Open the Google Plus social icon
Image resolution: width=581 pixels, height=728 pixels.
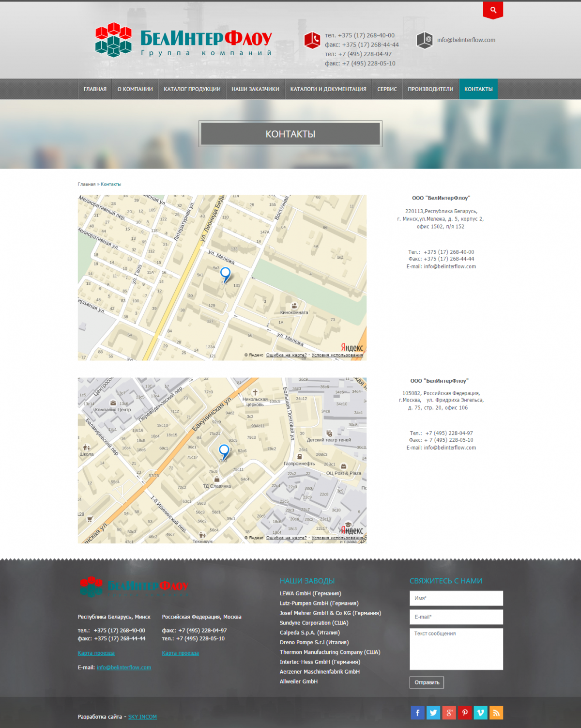click(449, 713)
